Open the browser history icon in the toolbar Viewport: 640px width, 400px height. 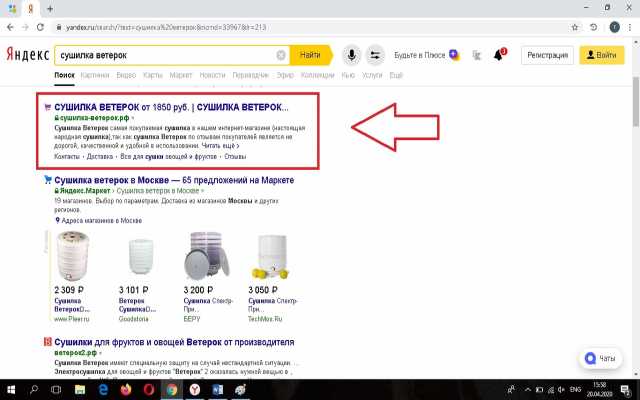(x=594, y=27)
